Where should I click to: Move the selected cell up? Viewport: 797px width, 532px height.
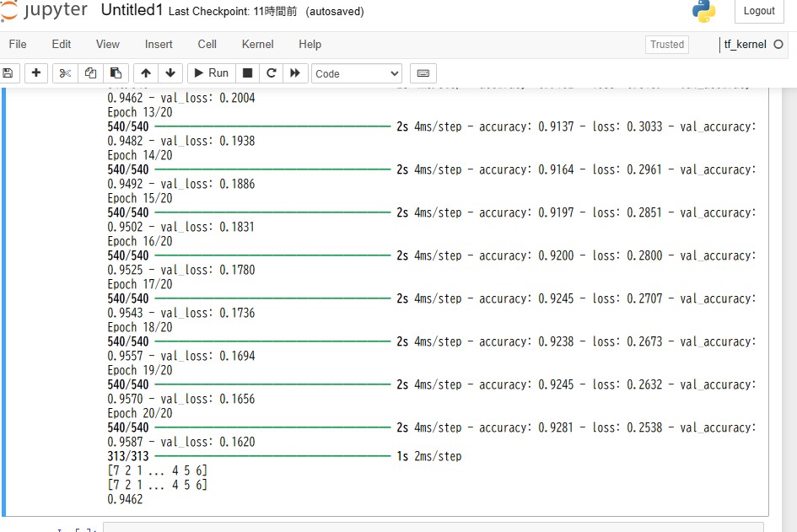coord(146,73)
